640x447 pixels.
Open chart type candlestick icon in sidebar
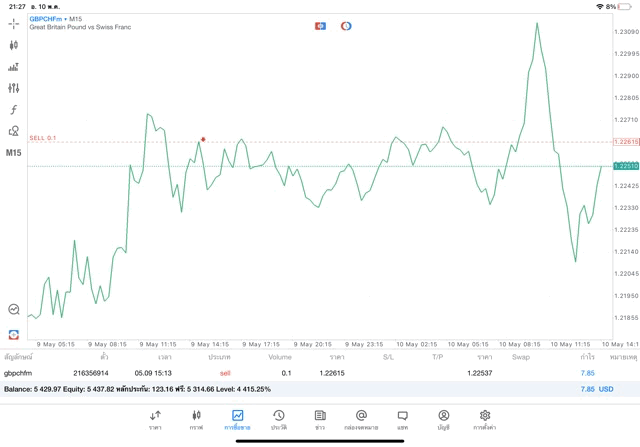click(x=14, y=45)
